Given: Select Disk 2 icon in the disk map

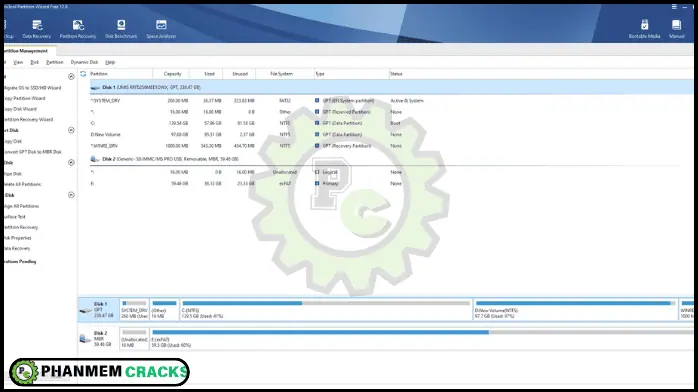Looking at the screenshot, I should pos(85,339).
